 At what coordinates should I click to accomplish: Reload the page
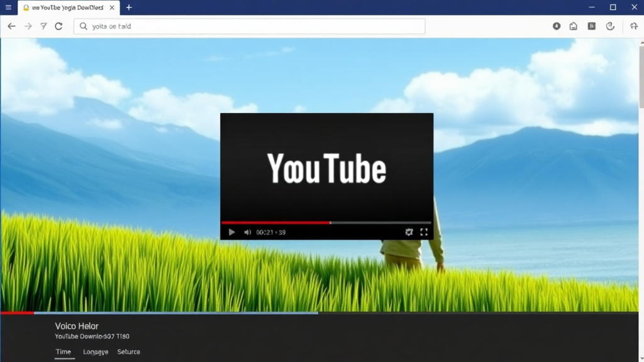tap(58, 26)
